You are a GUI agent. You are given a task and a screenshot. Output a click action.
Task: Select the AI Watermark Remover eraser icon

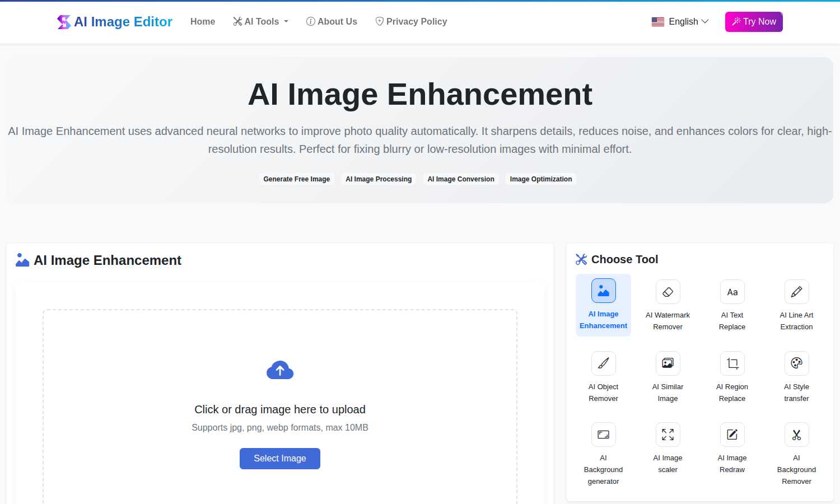(x=668, y=292)
